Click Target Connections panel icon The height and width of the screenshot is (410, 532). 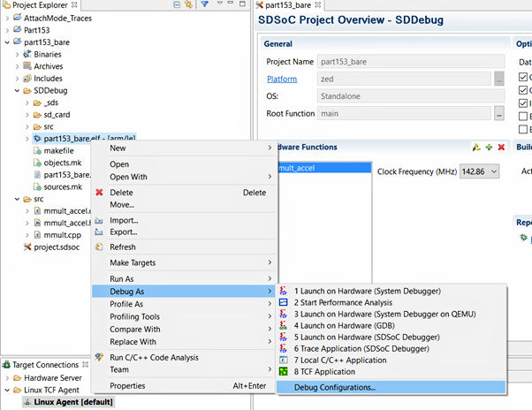[6, 365]
